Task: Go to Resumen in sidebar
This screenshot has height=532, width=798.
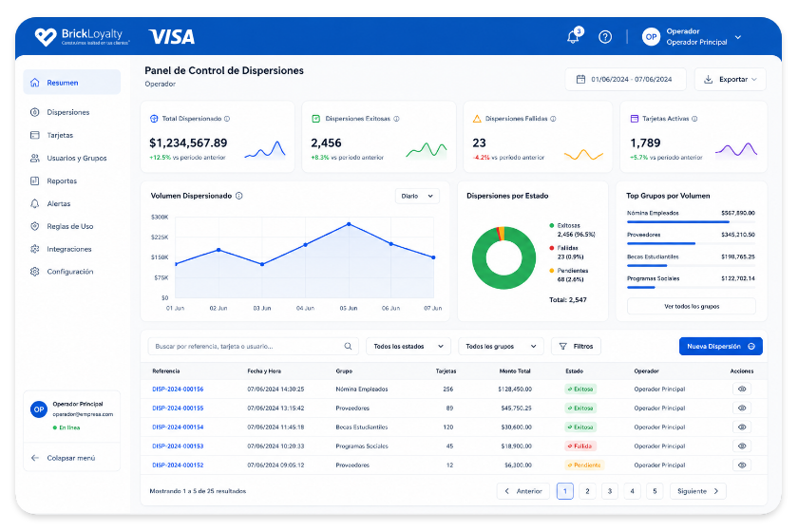Action: 72,83
